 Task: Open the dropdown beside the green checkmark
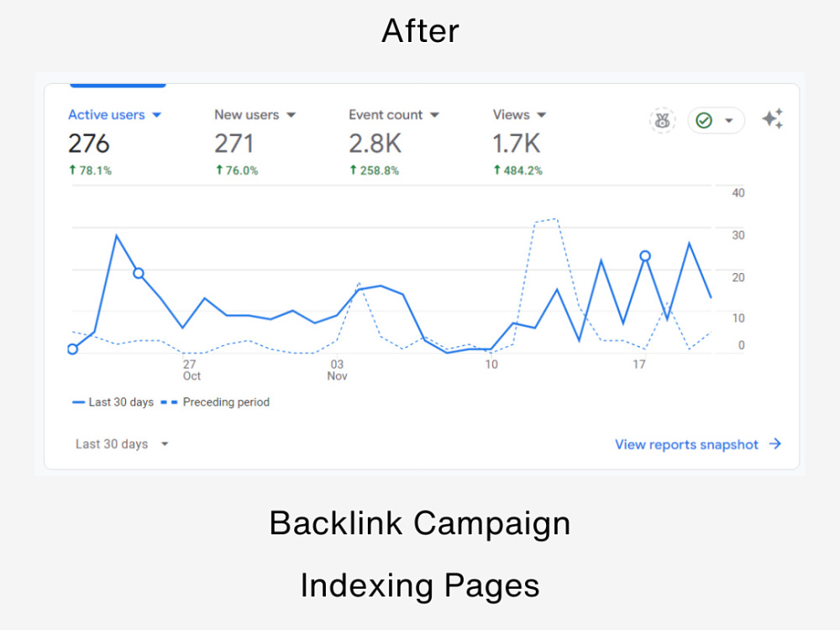click(x=728, y=120)
